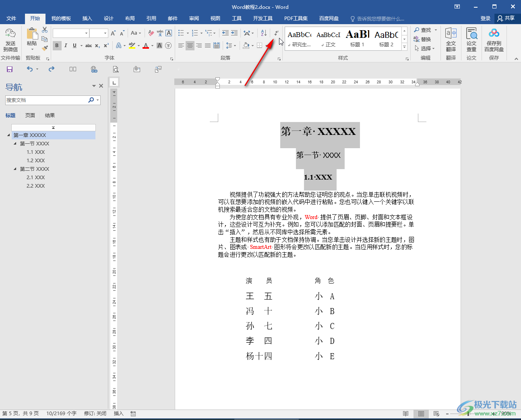Align paragraph to the left
The height and width of the screenshot is (420, 521).
click(181, 46)
